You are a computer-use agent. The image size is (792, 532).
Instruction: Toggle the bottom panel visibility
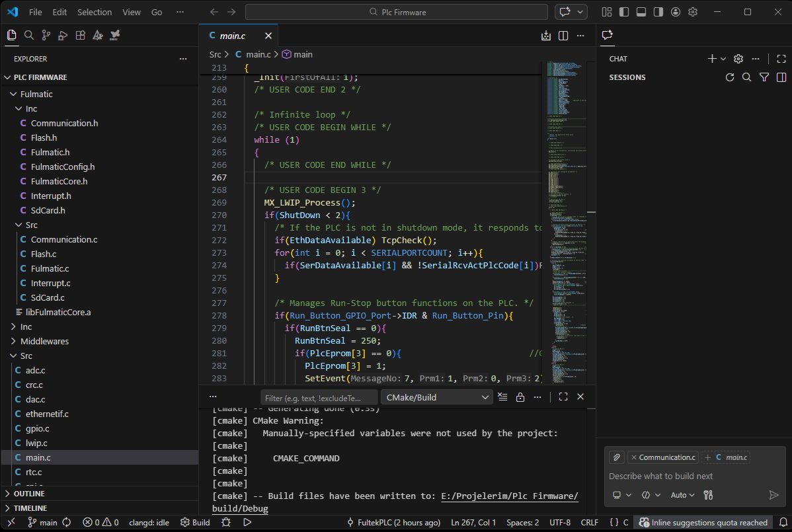pyautogui.click(x=641, y=12)
